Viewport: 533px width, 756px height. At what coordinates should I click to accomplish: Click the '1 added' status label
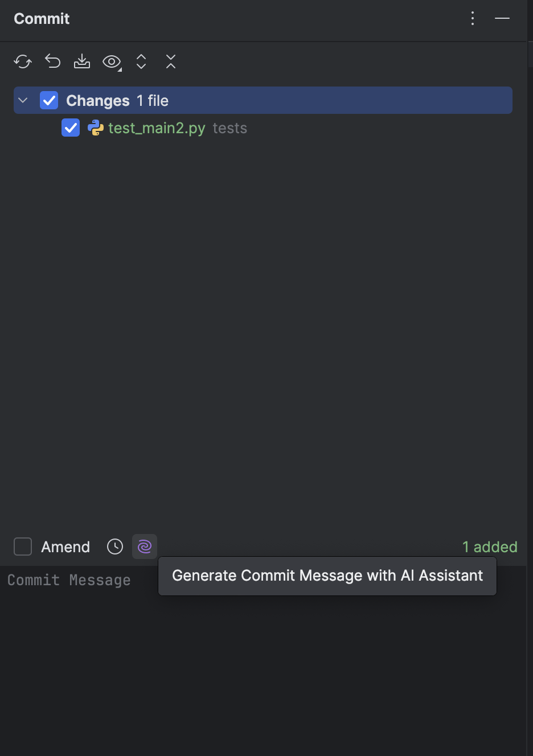tap(490, 547)
